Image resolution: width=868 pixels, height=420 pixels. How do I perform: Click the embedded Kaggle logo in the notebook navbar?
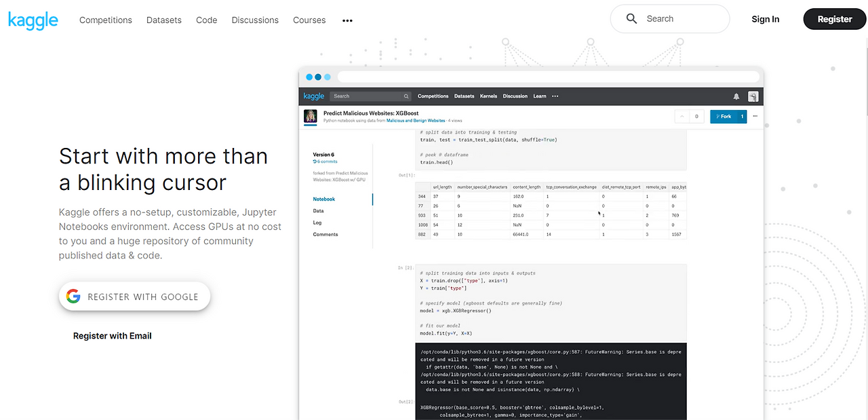click(314, 96)
